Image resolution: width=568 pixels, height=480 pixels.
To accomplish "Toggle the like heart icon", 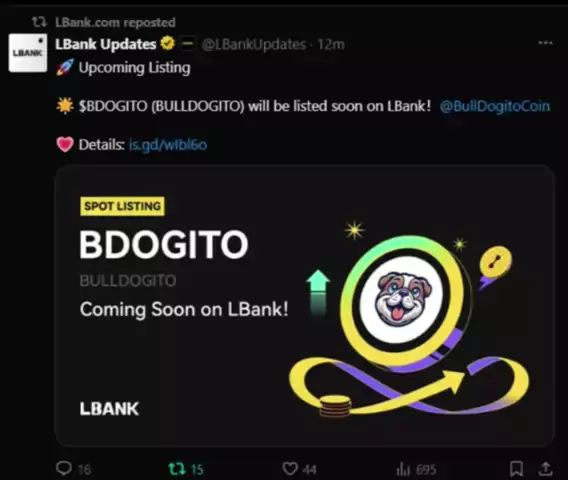I will click(290, 469).
